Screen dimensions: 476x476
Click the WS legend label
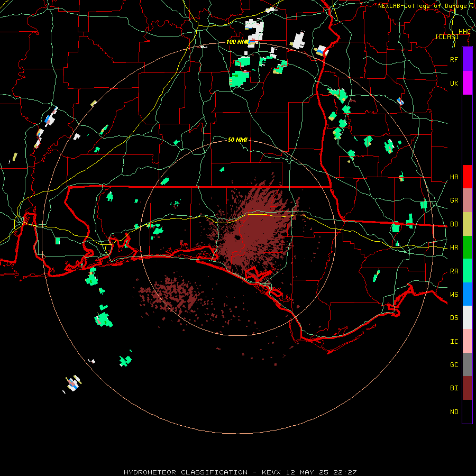(x=454, y=294)
